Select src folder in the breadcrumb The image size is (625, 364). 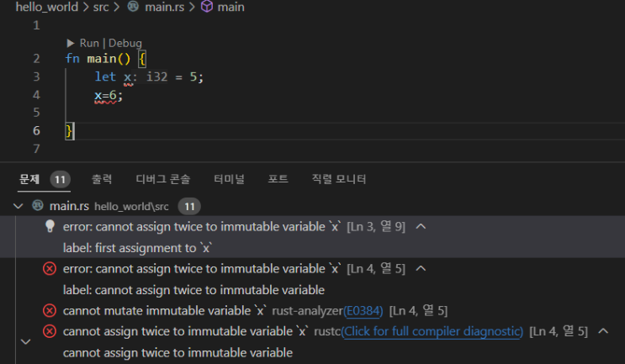(x=101, y=7)
